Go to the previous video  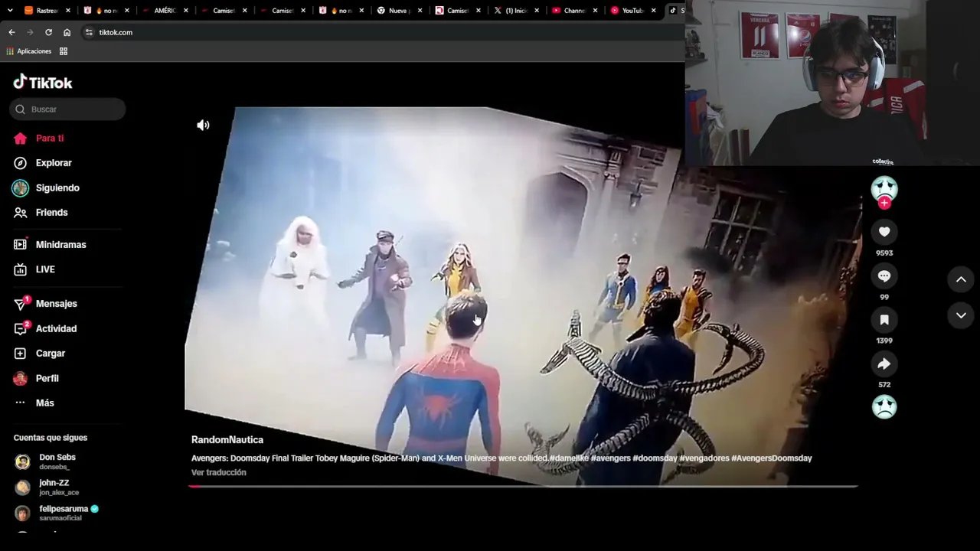[961, 280]
